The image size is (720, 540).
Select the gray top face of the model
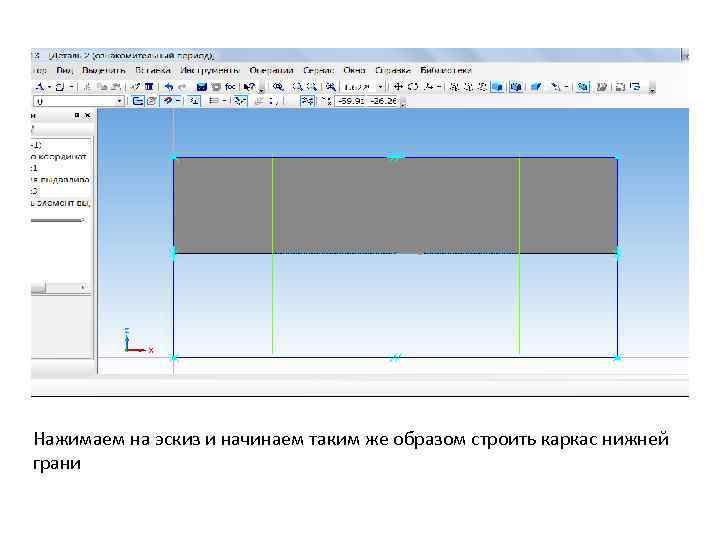395,205
